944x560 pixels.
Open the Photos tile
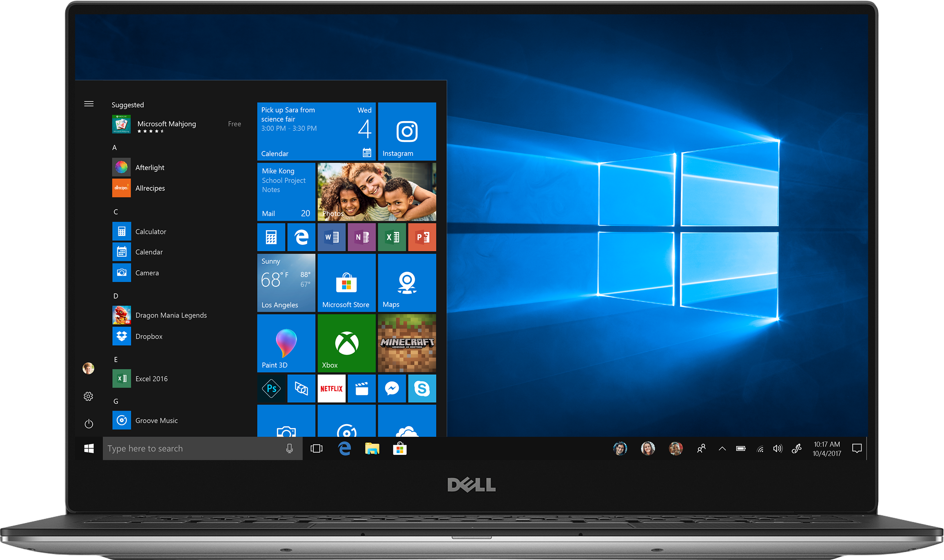pos(377,192)
